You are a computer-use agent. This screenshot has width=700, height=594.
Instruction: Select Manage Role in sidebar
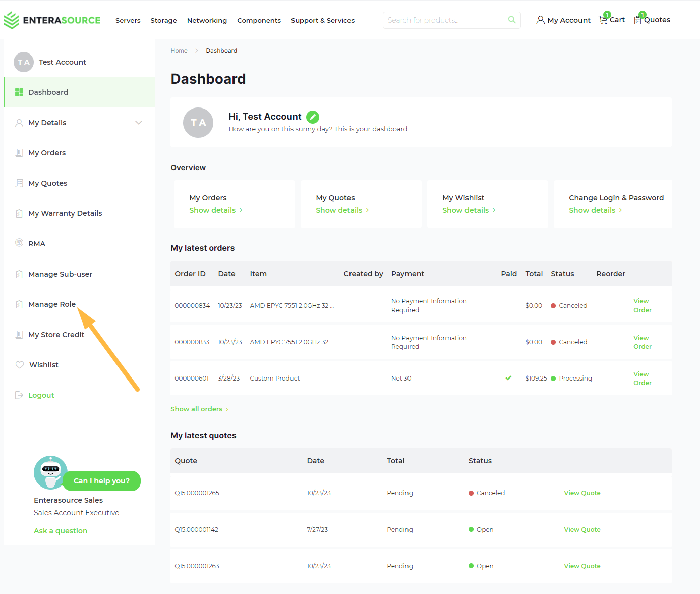coord(52,304)
